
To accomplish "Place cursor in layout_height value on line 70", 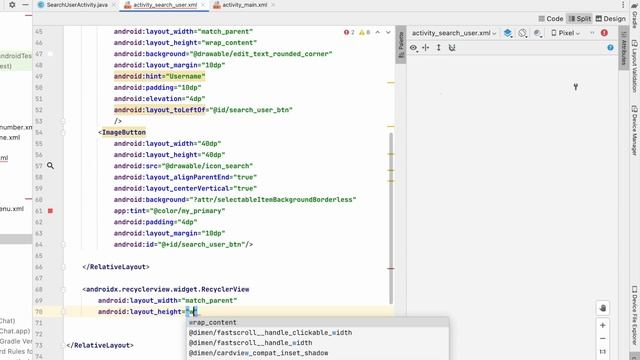I will coord(192,312).
